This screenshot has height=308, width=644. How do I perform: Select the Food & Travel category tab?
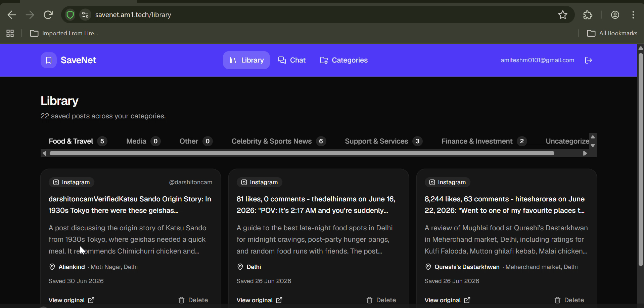pos(78,141)
